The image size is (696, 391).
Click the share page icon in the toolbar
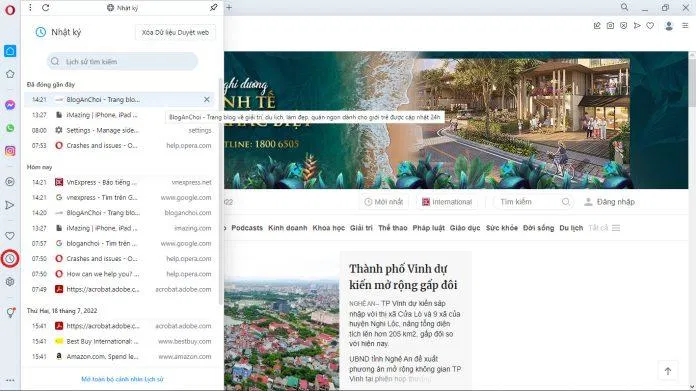coord(597,26)
